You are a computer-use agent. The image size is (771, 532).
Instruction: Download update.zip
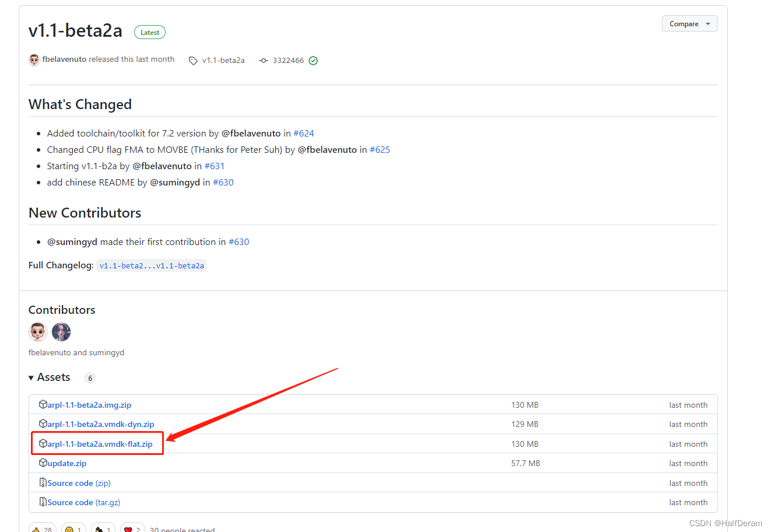tap(67, 463)
